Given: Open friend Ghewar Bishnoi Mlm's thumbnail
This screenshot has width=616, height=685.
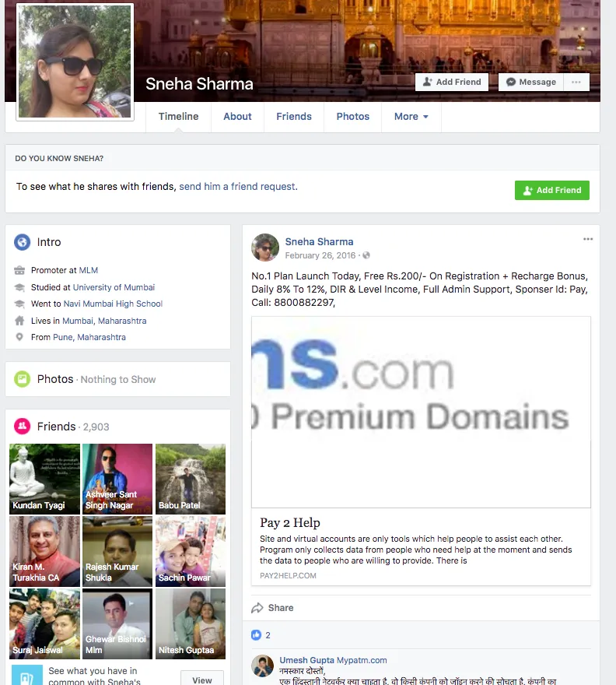Looking at the screenshot, I should click(x=117, y=624).
